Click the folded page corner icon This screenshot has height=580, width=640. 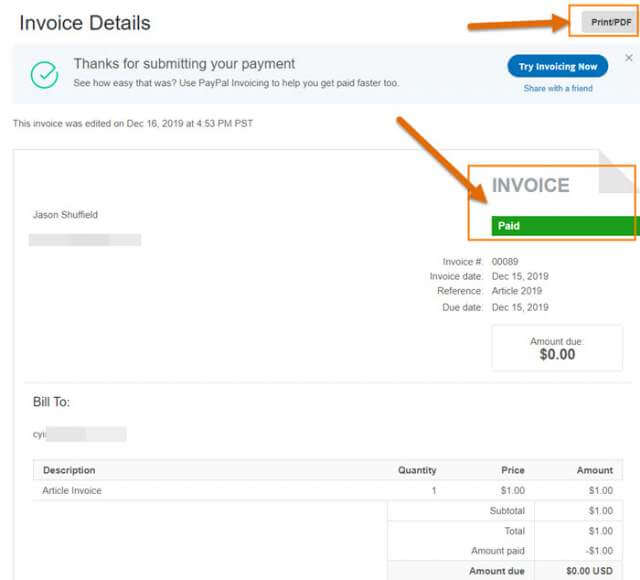pos(618,171)
